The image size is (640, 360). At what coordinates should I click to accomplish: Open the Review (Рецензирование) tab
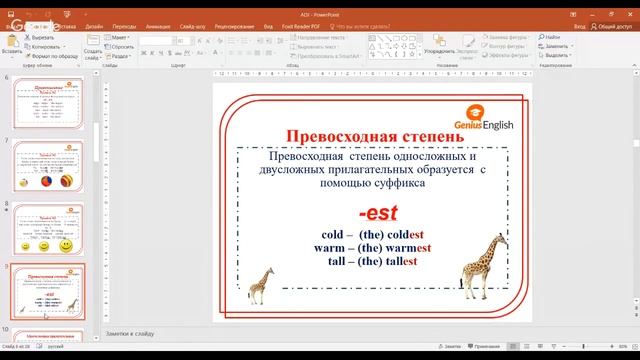[x=234, y=27]
